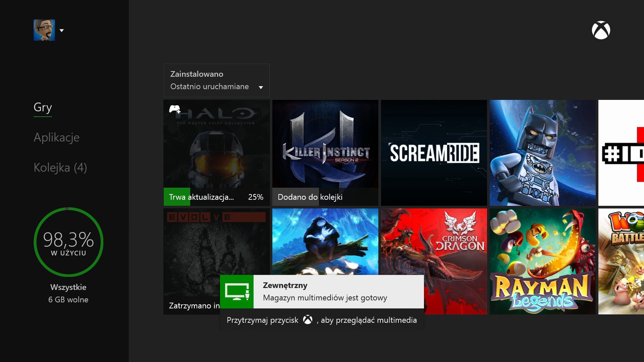Open the Worms Battlegrounds tile
Viewport: 644px width, 362px height.
coord(621,261)
